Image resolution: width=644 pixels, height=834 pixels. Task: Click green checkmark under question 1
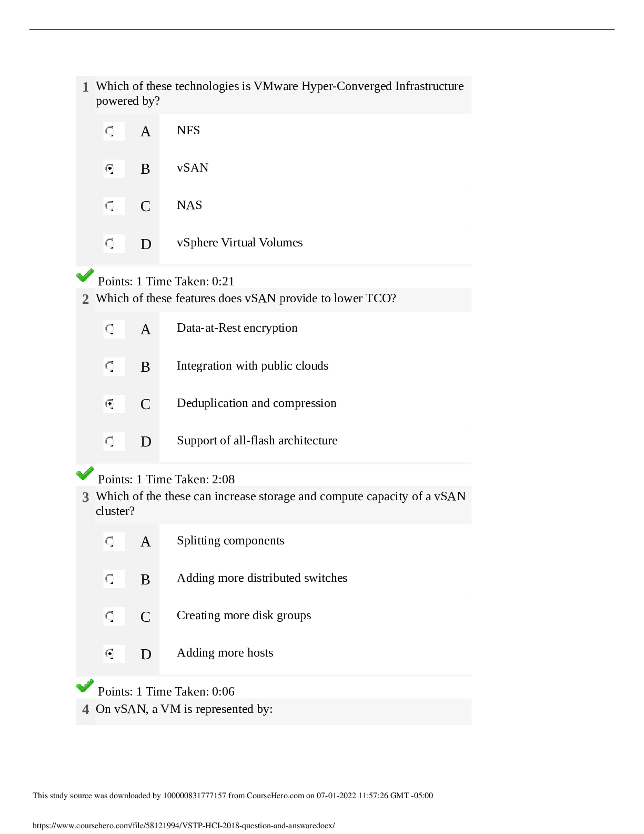(x=85, y=275)
